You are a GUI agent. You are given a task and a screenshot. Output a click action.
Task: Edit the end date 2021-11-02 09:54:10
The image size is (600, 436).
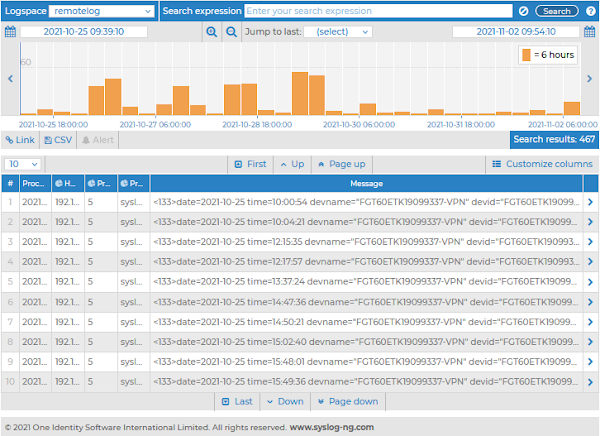pos(516,32)
